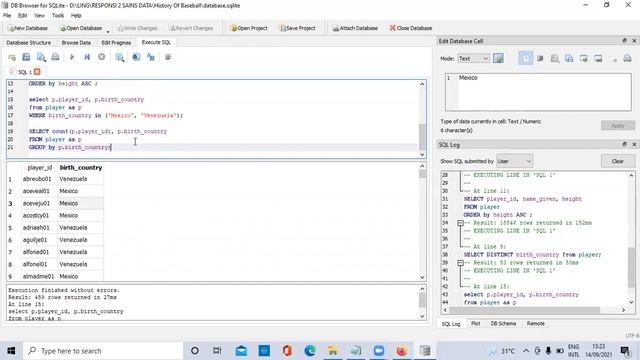Click the SQL Log horizontal scrollbar
This screenshot has width=640, height=360.
click(x=534, y=310)
